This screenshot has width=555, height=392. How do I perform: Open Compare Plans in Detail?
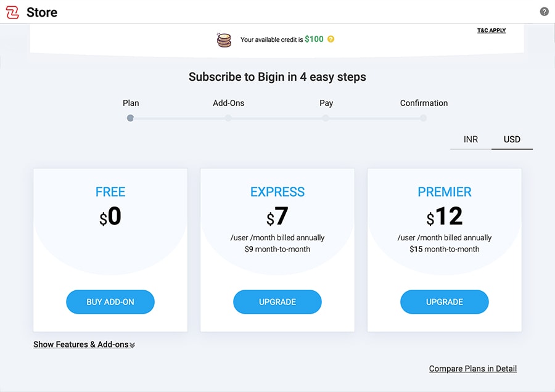(x=472, y=368)
